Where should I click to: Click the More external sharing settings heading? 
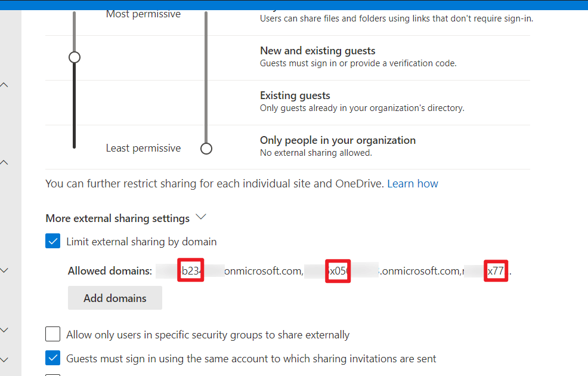coord(117,218)
